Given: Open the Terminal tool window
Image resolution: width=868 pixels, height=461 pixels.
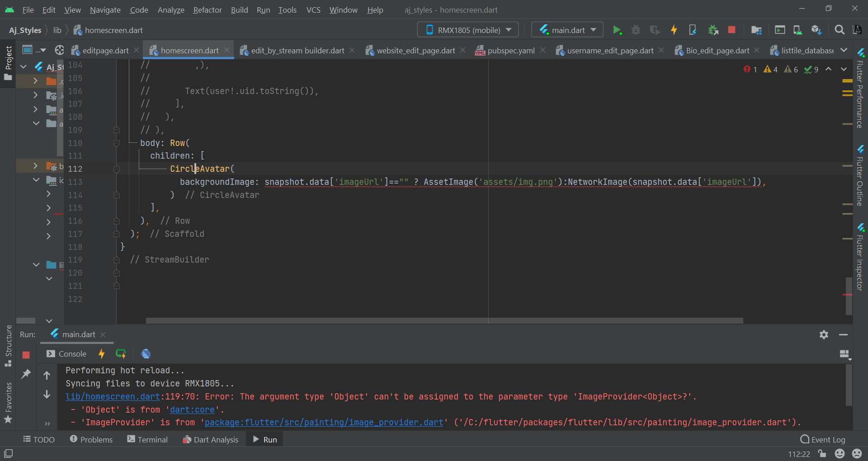Looking at the screenshot, I should tap(147, 439).
